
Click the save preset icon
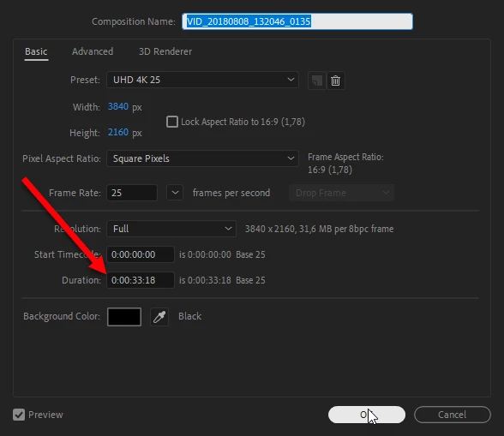(x=317, y=81)
